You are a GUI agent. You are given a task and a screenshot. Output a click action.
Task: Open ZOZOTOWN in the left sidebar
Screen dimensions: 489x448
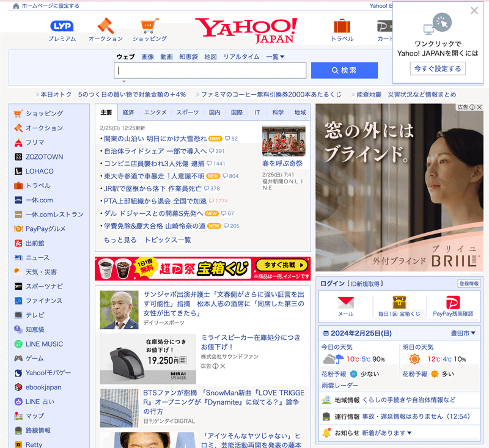tap(44, 157)
